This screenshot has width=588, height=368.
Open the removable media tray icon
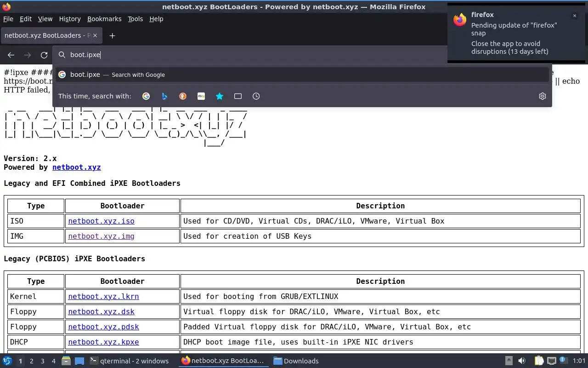pyautogui.click(x=509, y=361)
